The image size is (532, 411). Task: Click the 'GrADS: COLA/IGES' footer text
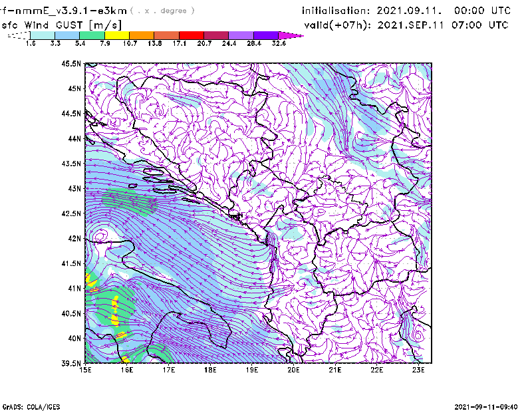coord(31,407)
